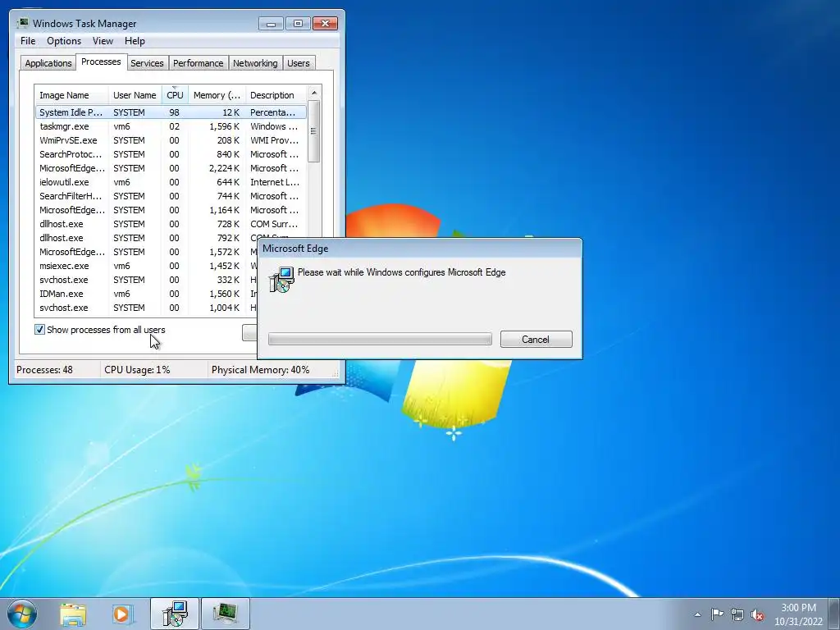Click the Task Manager title bar icon

click(22, 23)
